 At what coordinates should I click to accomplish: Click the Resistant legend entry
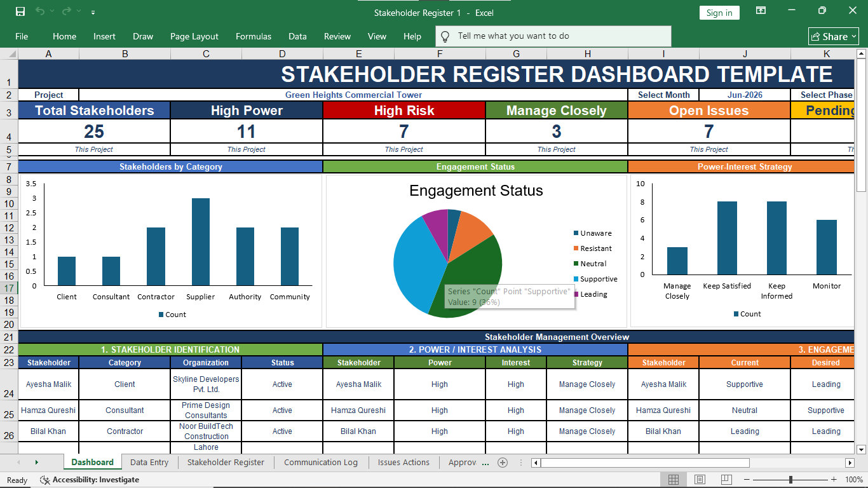point(593,248)
